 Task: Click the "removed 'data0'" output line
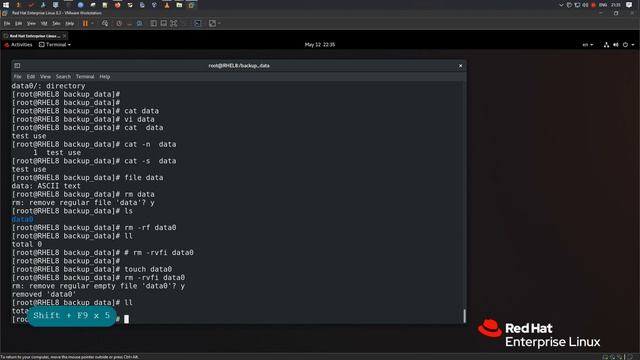coord(44,294)
